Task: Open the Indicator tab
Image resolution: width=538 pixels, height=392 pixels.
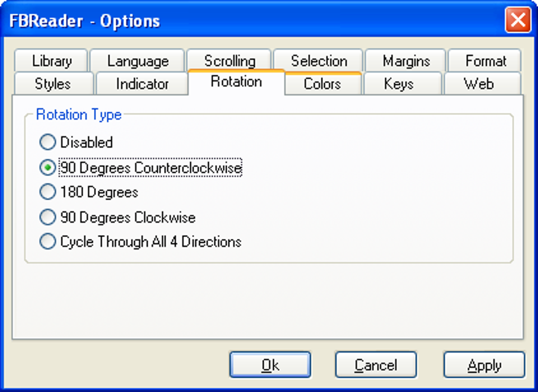Action: tap(142, 84)
